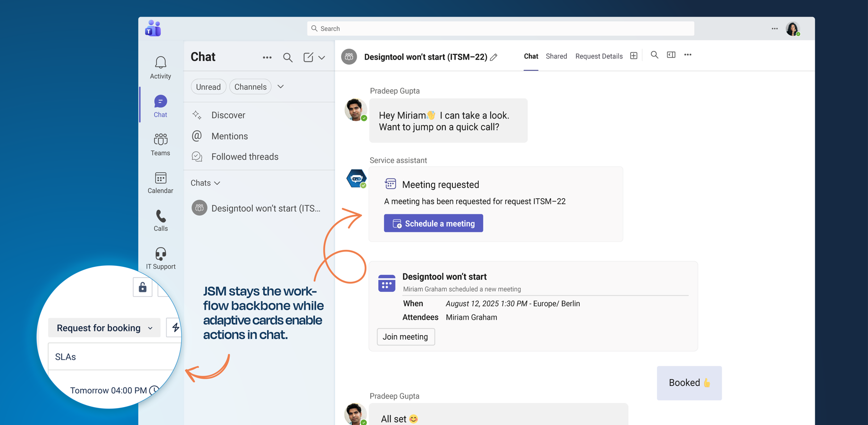This screenshot has height=425, width=868.
Task: Expand the new chat dropdown arrow
Action: (322, 57)
